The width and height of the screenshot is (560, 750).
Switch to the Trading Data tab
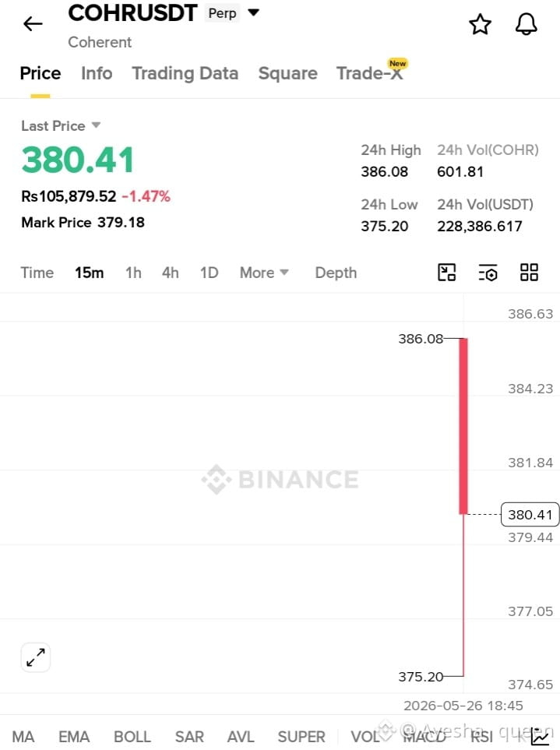tap(185, 73)
